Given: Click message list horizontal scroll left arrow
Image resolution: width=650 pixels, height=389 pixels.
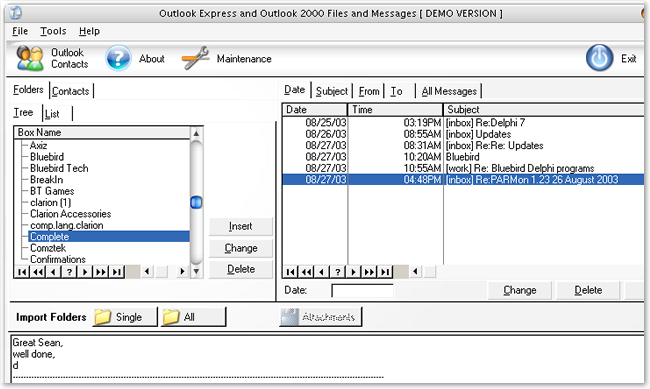Looking at the screenshot, I should 415,272.
